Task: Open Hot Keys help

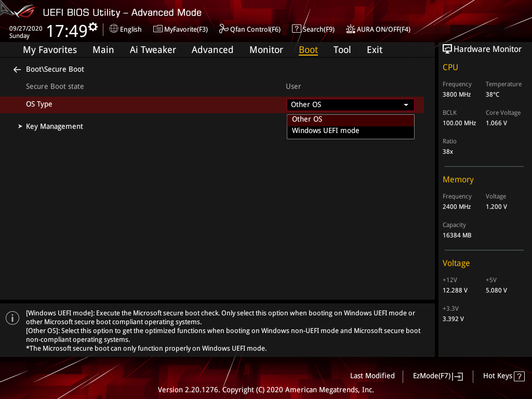Action: click(504, 376)
